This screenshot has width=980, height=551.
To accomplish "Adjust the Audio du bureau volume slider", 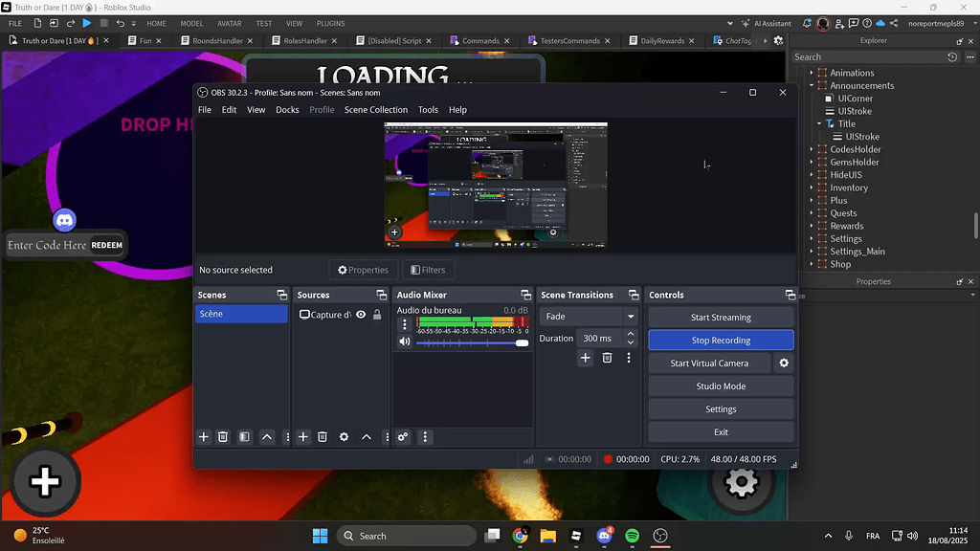I will point(522,342).
